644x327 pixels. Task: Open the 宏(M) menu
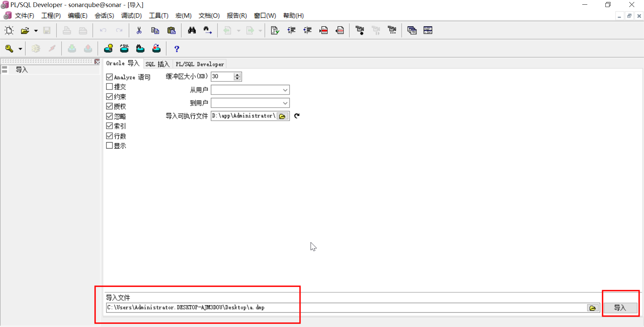pos(183,16)
